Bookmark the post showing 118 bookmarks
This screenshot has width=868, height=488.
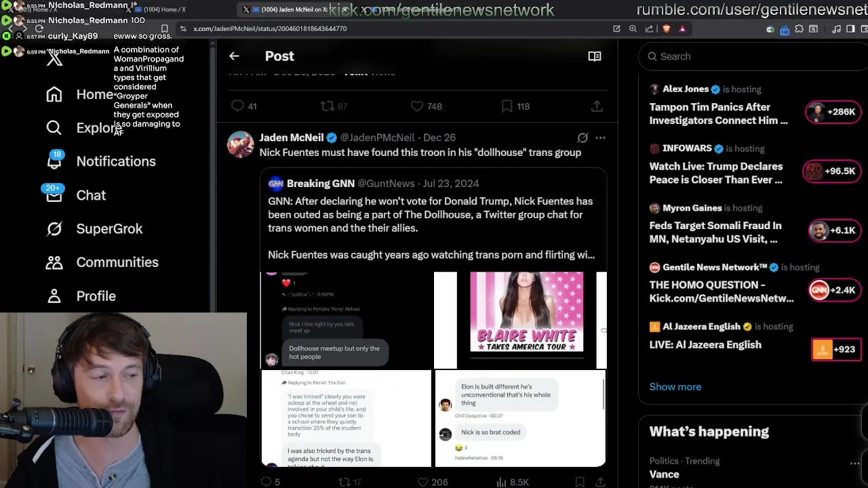point(507,106)
